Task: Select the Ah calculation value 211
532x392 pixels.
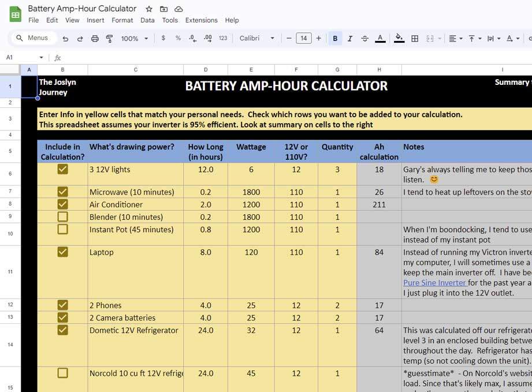Action: point(379,204)
